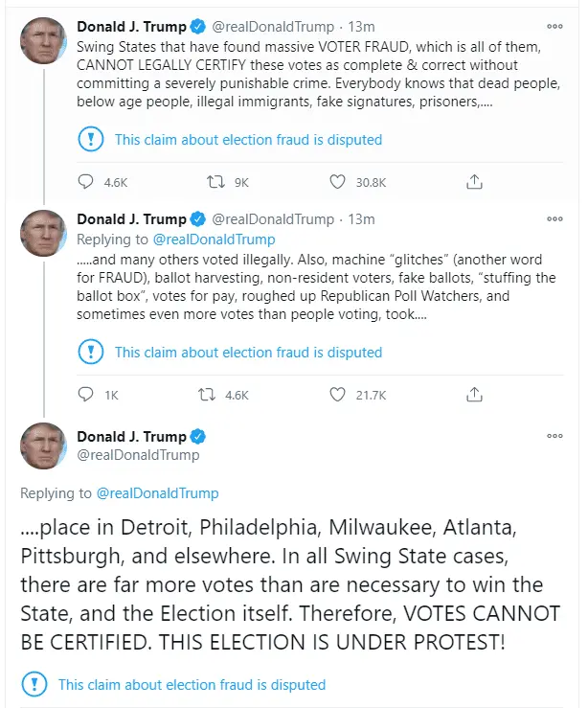Reply to the second tweet with 1K replies

point(86,394)
